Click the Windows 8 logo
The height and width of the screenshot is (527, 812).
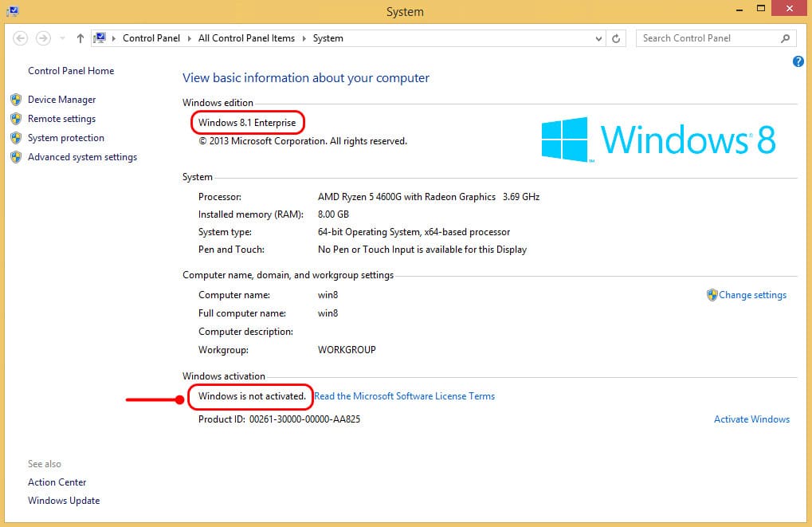pyautogui.click(x=658, y=140)
